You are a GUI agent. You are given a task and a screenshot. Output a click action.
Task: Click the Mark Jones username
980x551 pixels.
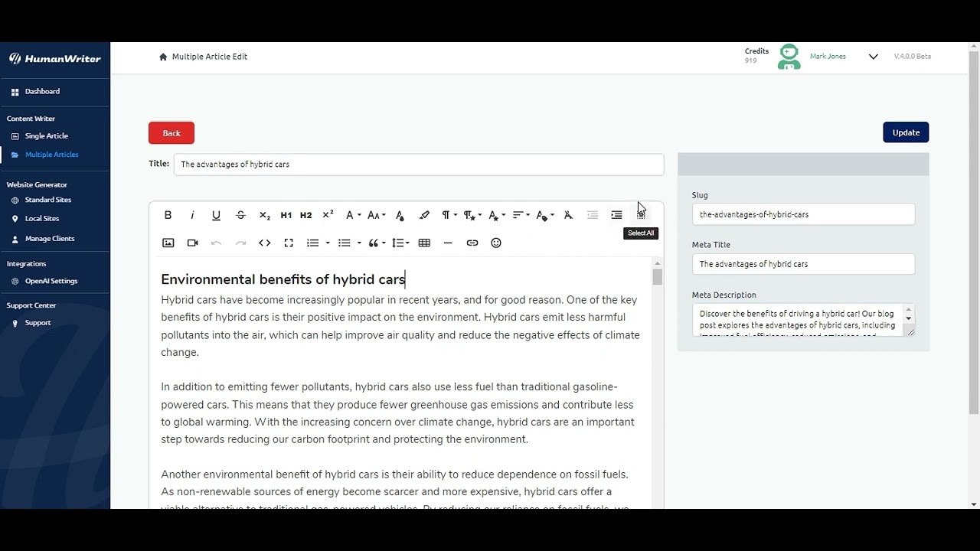tap(828, 57)
